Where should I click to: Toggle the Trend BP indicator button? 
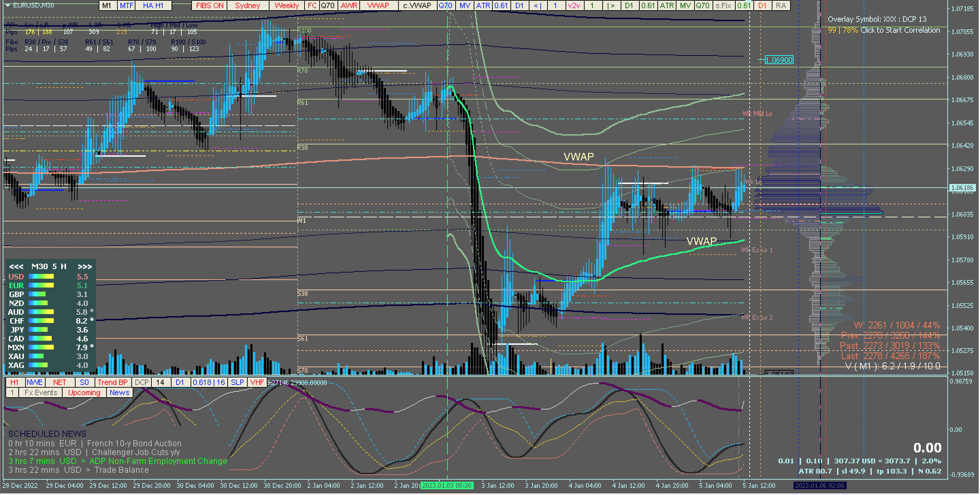click(x=112, y=382)
